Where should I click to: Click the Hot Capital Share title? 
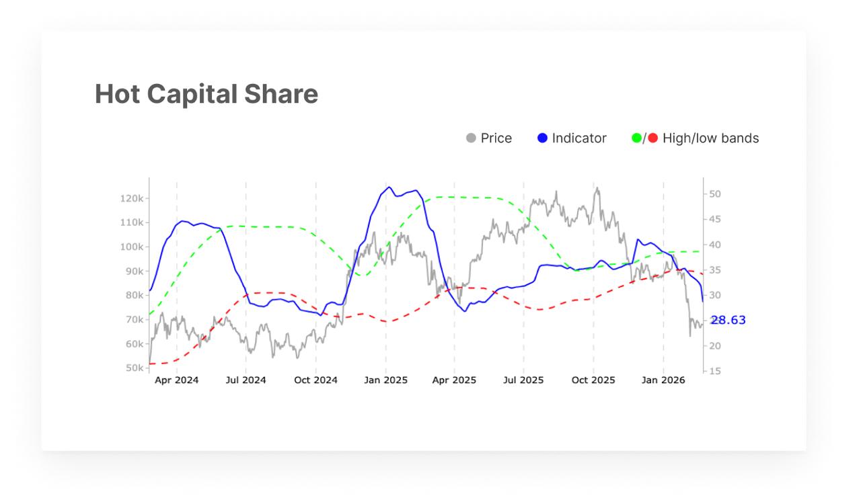207,94
